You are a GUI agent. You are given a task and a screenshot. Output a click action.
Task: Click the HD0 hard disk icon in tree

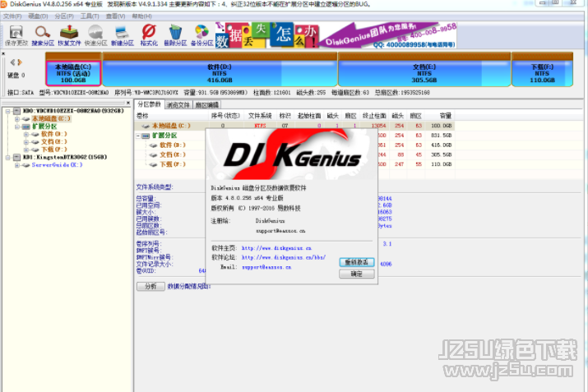click(17, 111)
